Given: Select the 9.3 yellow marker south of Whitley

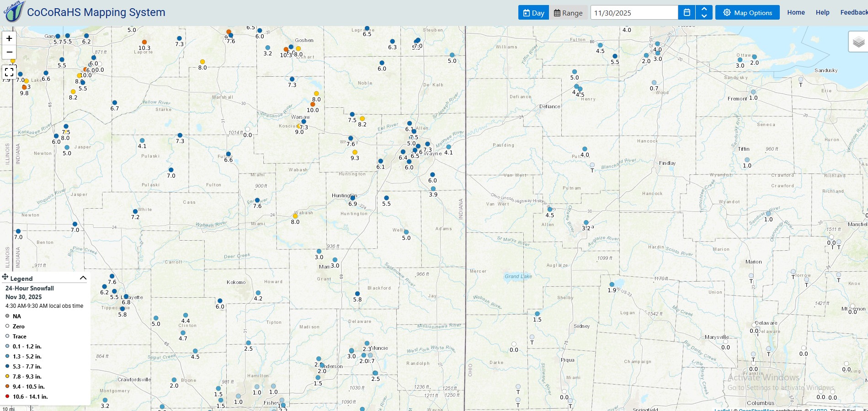Looking at the screenshot, I should [x=355, y=152].
